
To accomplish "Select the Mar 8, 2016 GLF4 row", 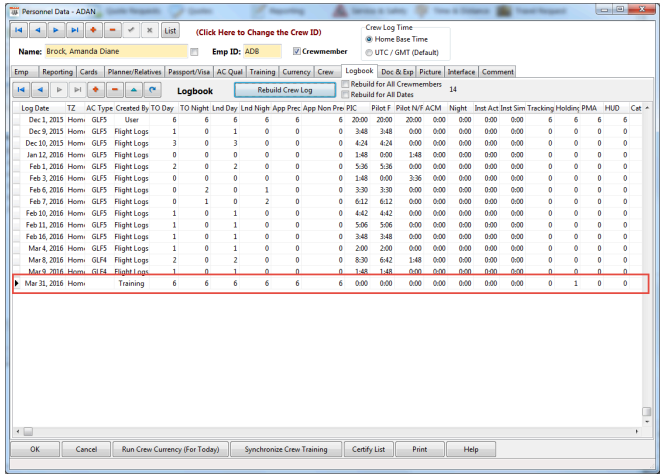I will (x=327, y=260).
